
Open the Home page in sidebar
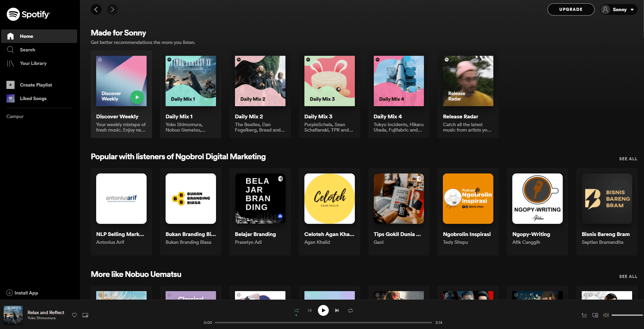pos(39,36)
